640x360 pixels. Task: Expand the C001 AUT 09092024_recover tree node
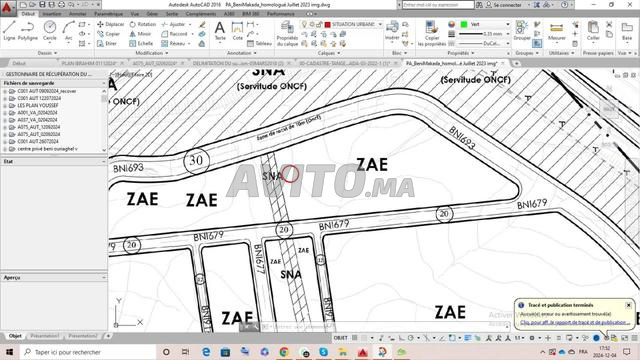coord(4,91)
